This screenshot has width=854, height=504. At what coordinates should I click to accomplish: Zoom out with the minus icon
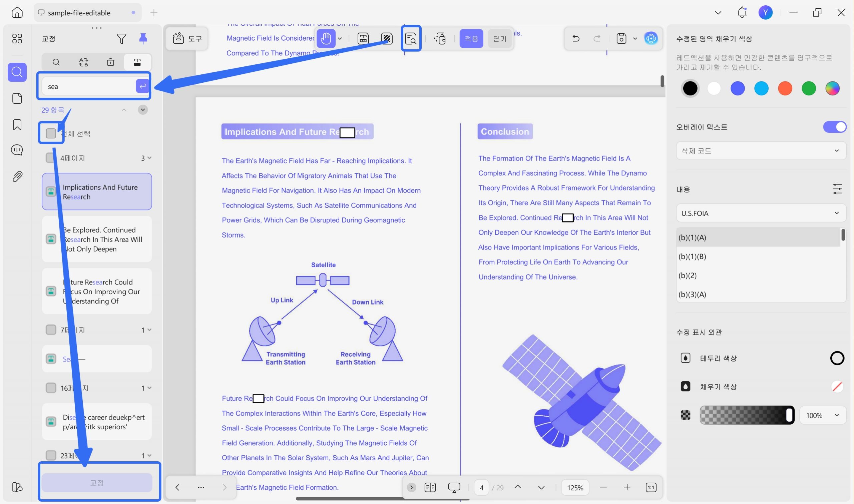(603, 487)
